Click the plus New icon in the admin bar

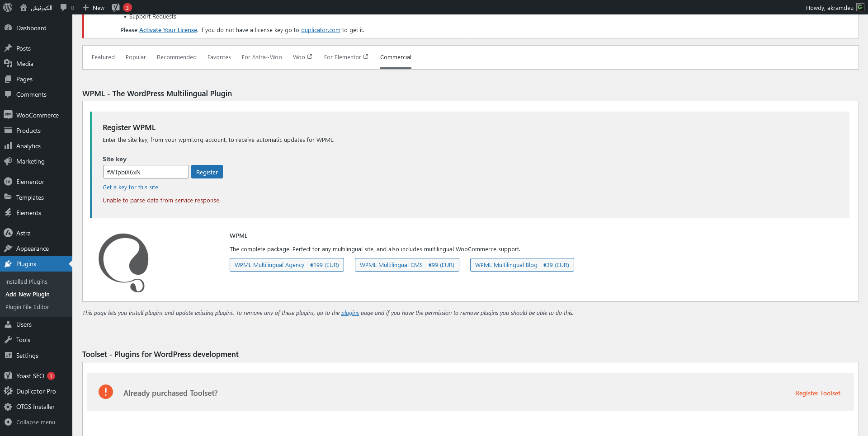pos(85,7)
